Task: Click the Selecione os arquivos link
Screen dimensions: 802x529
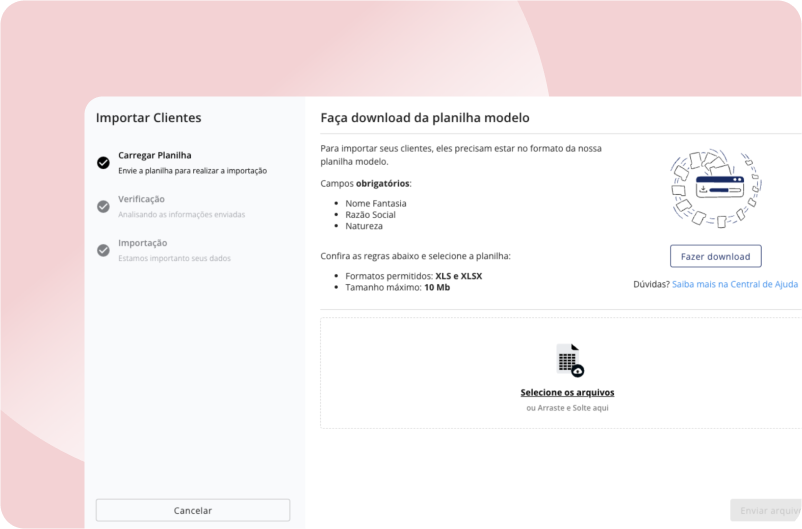Action: click(567, 392)
